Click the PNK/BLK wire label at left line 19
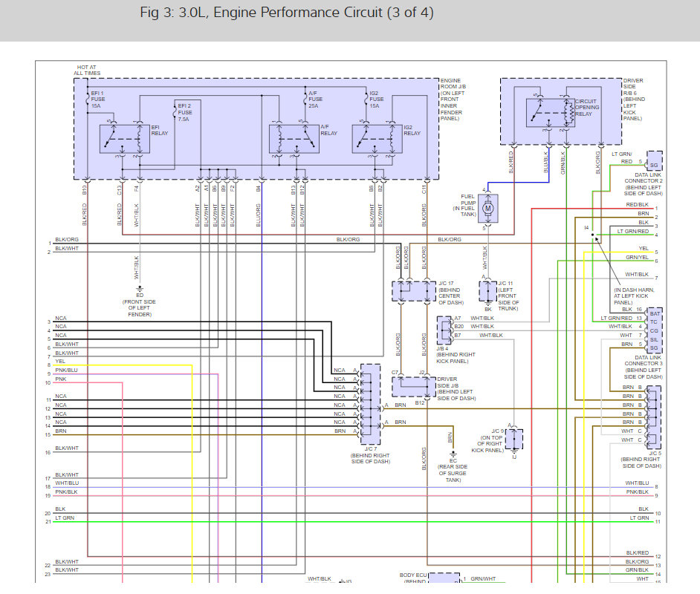The height and width of the screenshot is (594, 700). [66, 492]
